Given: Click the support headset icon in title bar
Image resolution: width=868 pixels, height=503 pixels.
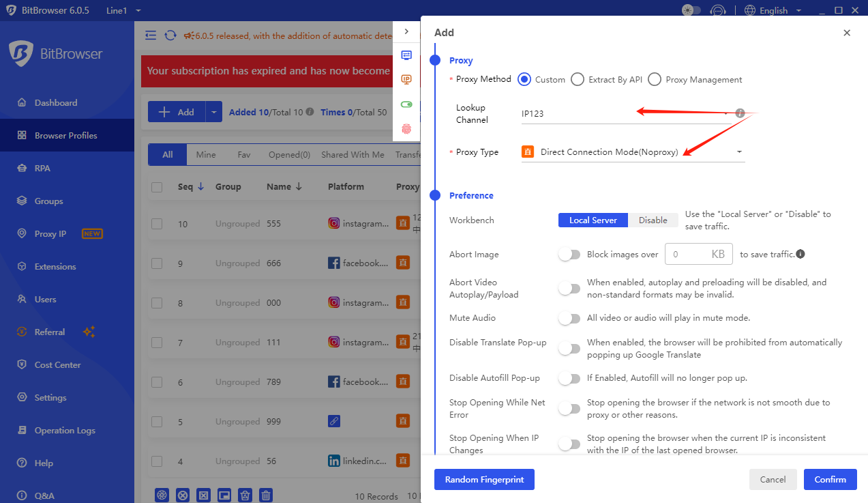Looking at the screenshot, I should (717, 10).
